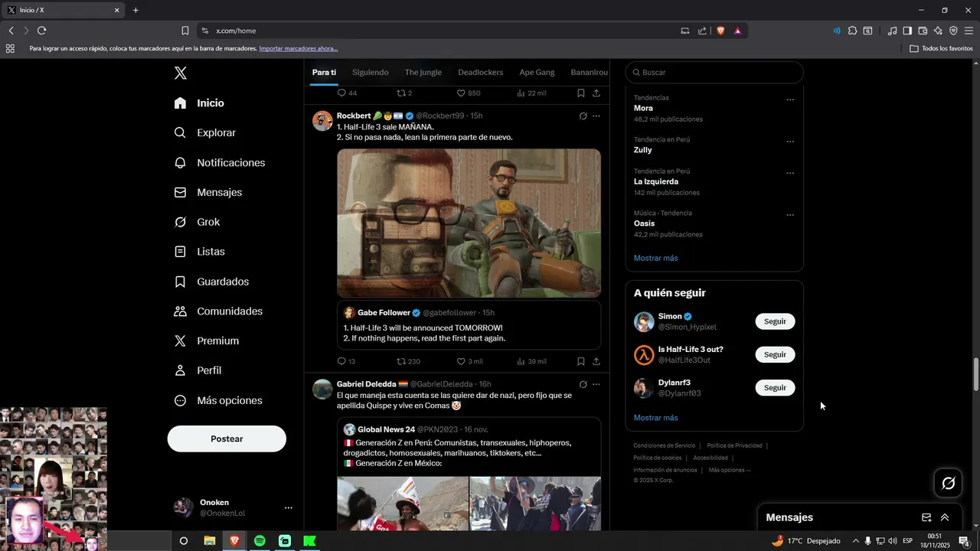
Task: Open Guardados bookmarks page
Action: pyautogui.click(x=211, y=282)
